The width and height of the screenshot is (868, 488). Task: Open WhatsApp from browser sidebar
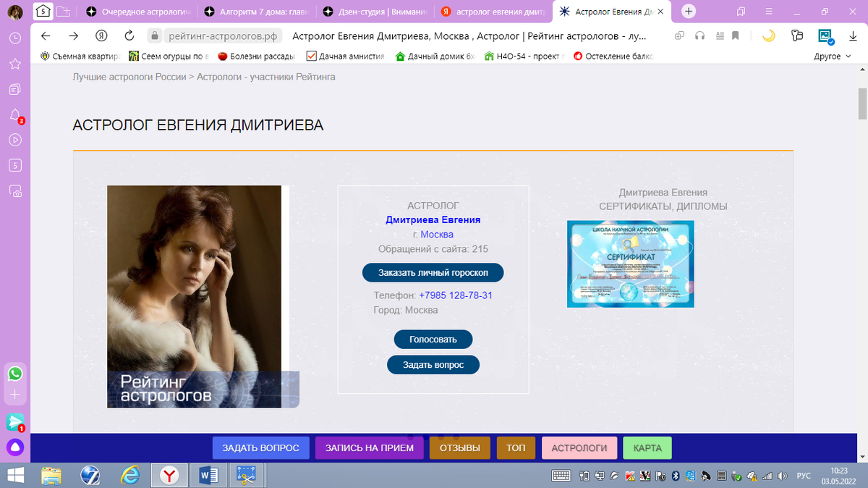tap(15, 374)
